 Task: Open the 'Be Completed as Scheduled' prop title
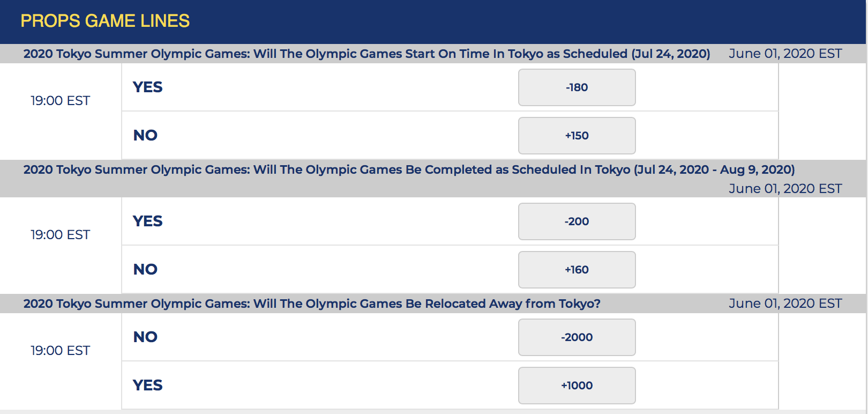(x=409, y=169)
